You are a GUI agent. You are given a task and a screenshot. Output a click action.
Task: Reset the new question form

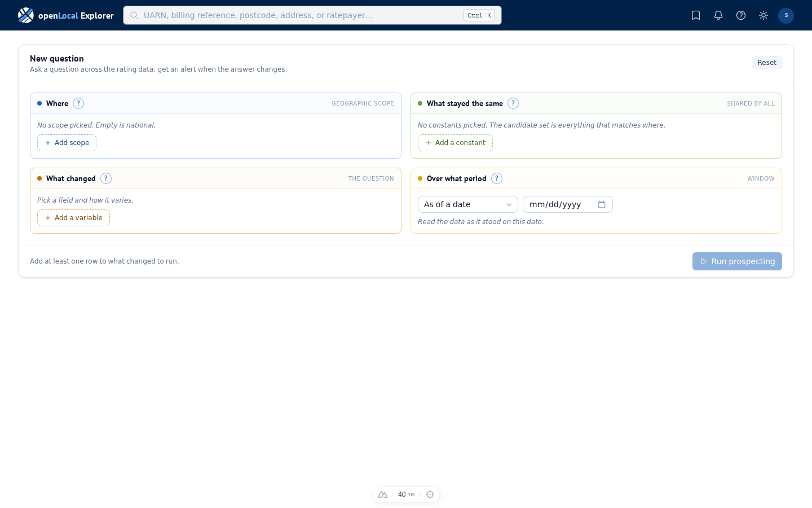coord(767,63)
